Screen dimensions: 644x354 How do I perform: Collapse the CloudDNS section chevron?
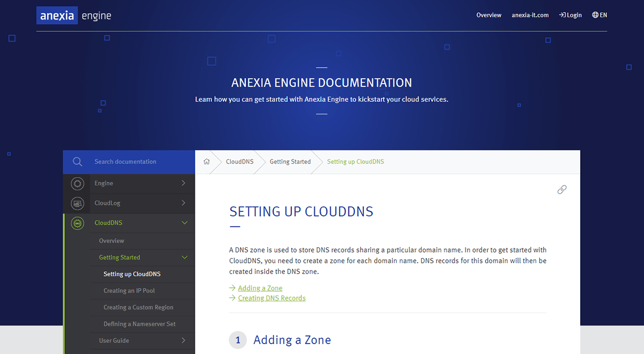[185, 223]
